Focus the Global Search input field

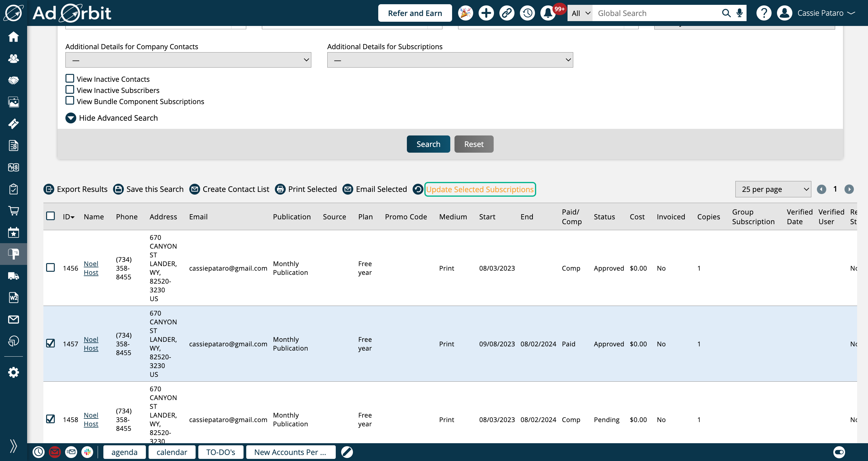point(657,13)
